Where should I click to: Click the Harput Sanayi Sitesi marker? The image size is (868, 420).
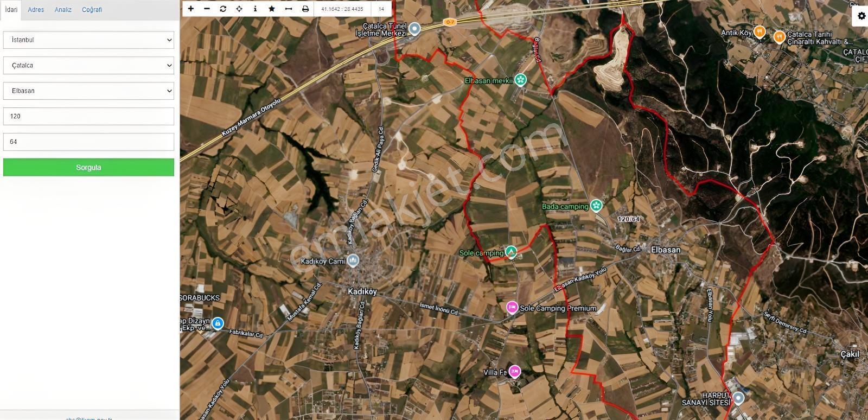click(738, 399)
